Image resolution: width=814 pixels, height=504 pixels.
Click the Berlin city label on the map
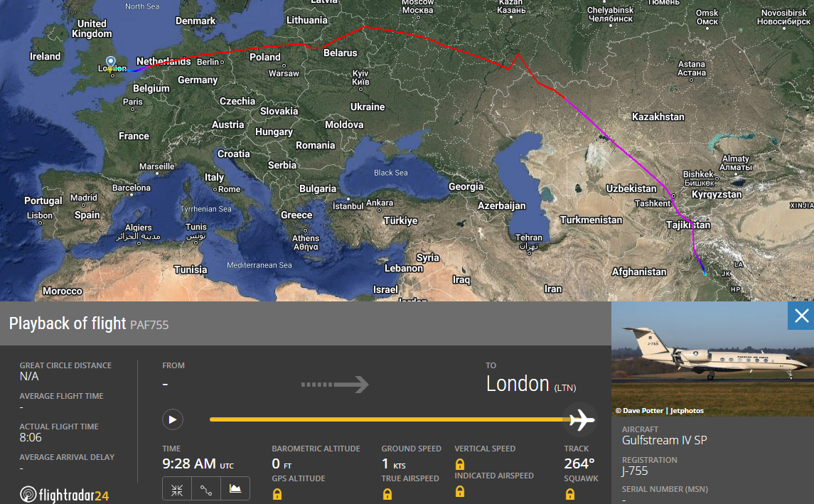[208, 62]
